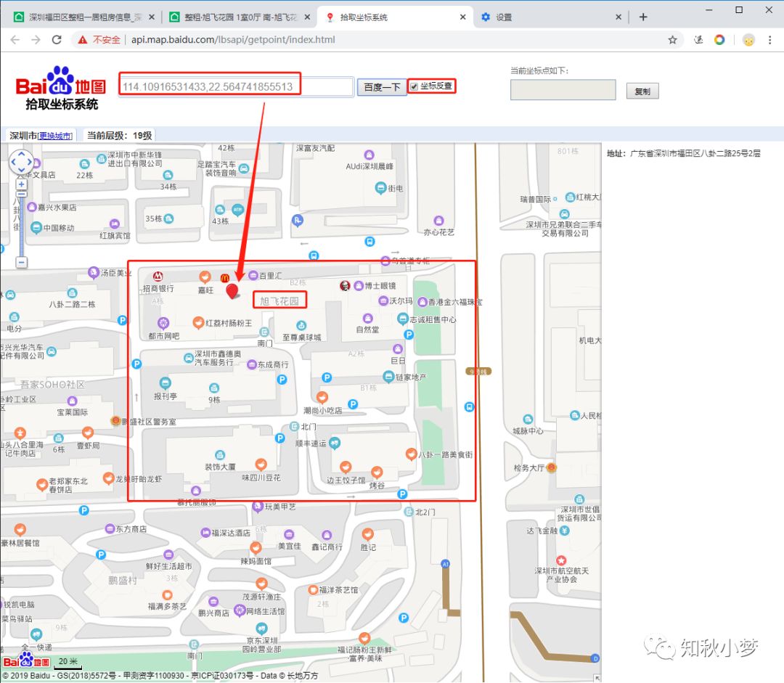Toggle the 坐标反查 checkbox

414,86
